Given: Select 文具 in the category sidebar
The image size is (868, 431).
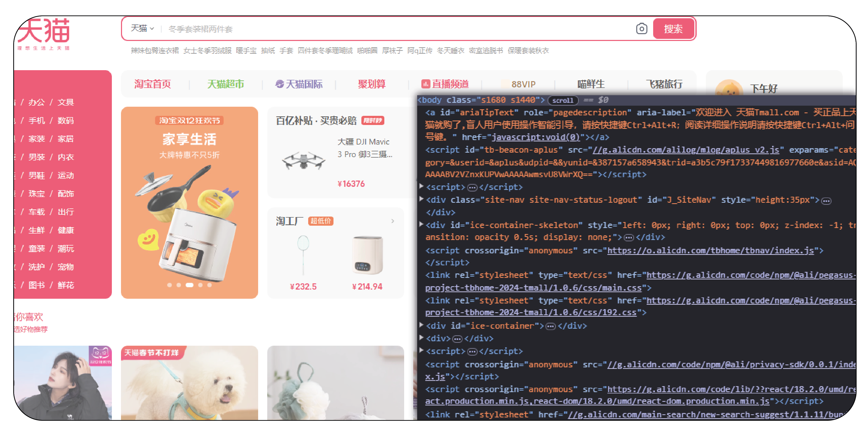Looking at the screenshot, I should (x=66, y=102).
